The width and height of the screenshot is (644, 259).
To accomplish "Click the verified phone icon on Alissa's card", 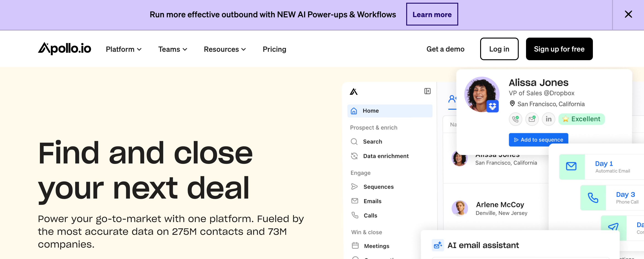I will [x=515, y=119].
